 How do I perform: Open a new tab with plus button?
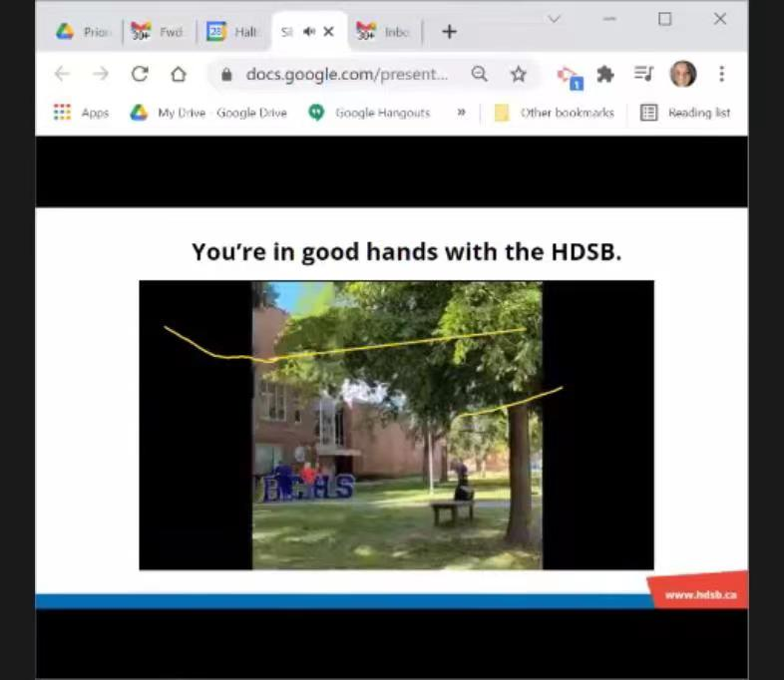449,32
